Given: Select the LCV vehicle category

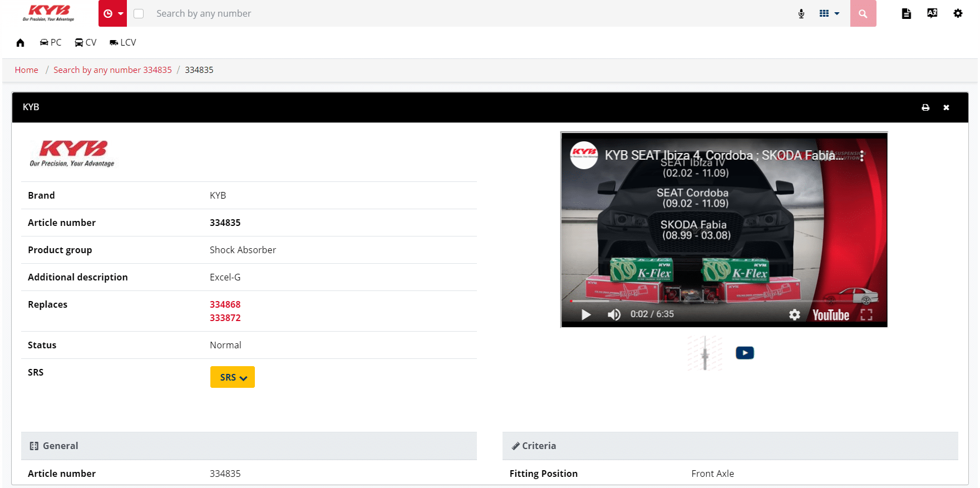Looking at the screenshot, I should pos(122,43).
